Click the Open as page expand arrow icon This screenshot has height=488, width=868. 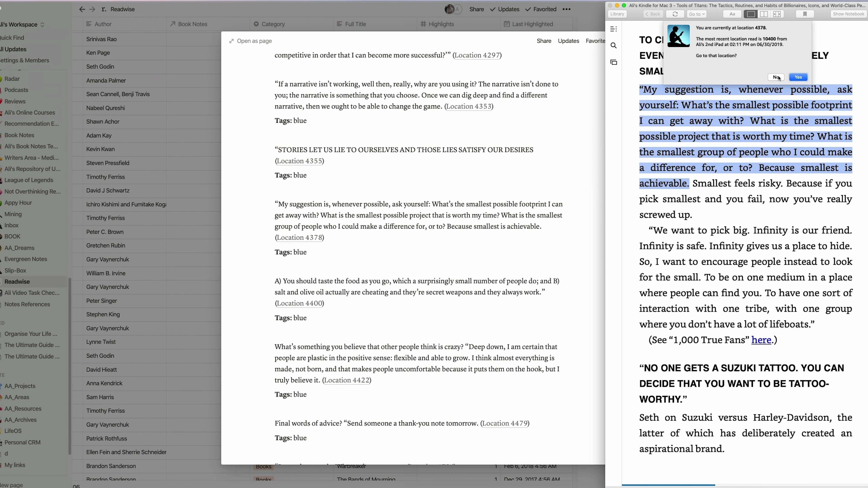[x=231, y=41]
